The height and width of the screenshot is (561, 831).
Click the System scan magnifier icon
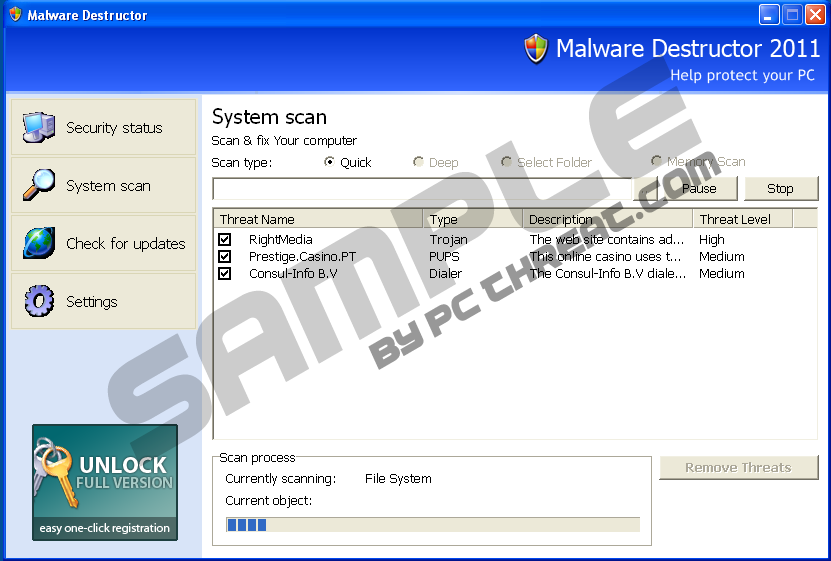tap(39, 185)
